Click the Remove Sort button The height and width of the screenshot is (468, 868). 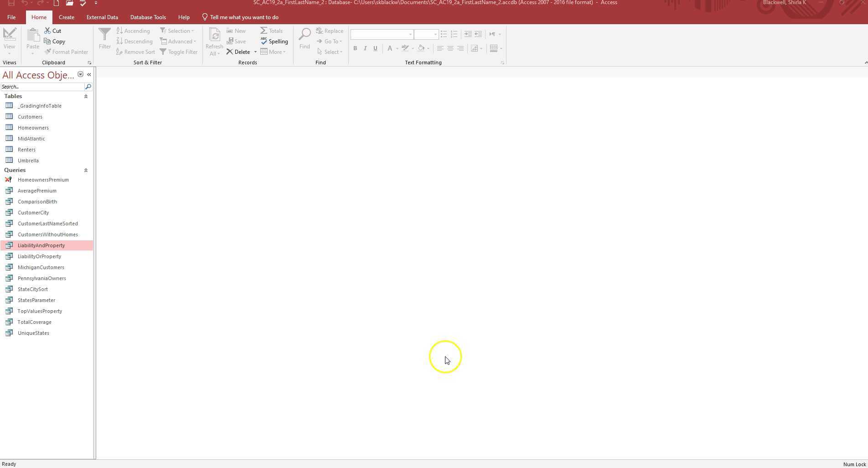(135, 52)
